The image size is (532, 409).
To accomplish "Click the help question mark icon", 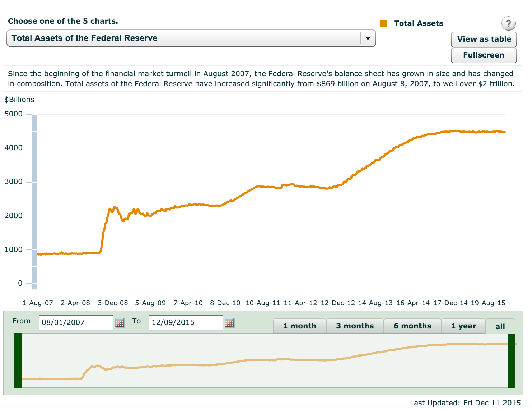I will point(508,24).
